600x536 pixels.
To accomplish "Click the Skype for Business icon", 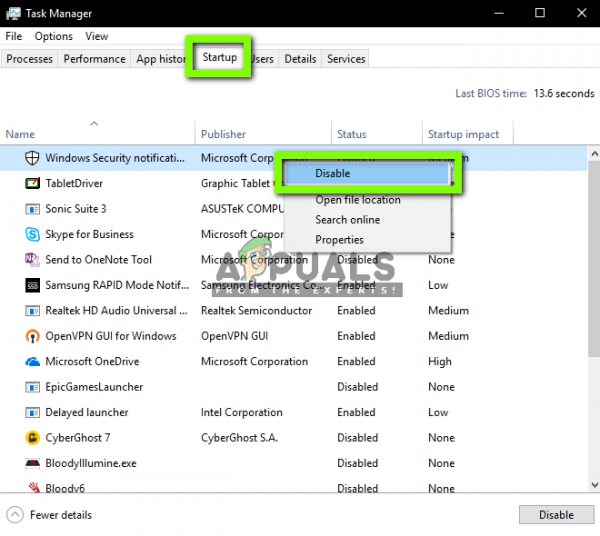I will (32, 234).
